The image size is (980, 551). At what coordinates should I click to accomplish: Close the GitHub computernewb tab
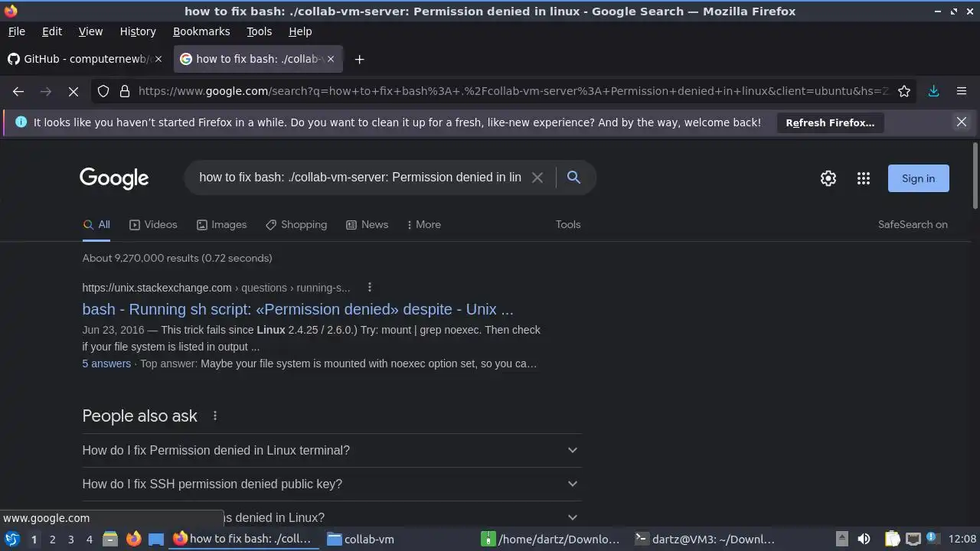[158, 59]
